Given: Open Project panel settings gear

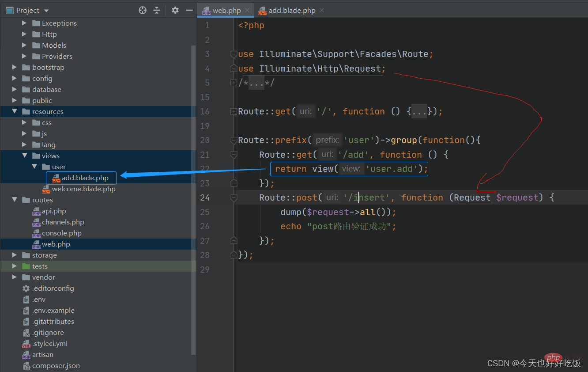Looking at the screenshot, I should click(175, 10).
